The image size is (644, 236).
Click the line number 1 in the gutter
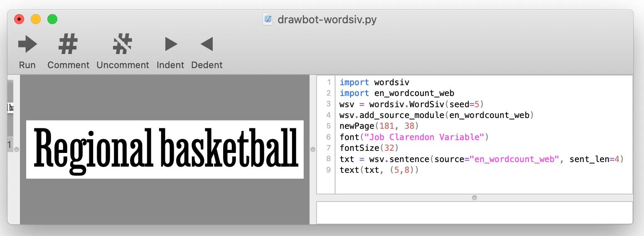[x=329, y=82]
